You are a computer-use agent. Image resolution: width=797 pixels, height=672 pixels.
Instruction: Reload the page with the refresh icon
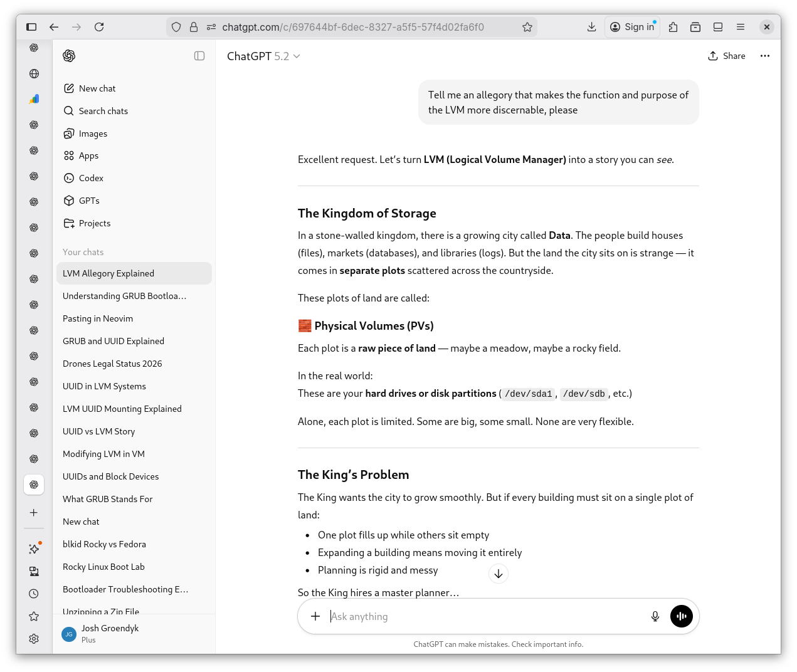(x=99, y=27)
